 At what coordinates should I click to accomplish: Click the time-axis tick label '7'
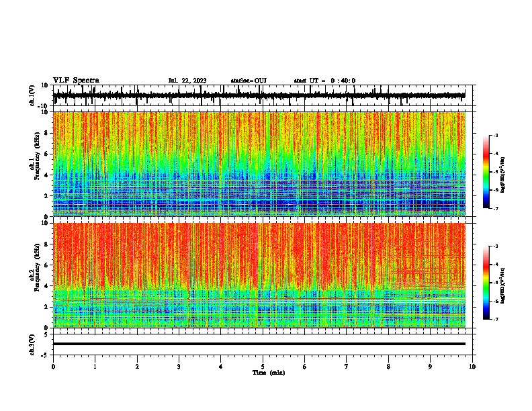tap(347, 367)
